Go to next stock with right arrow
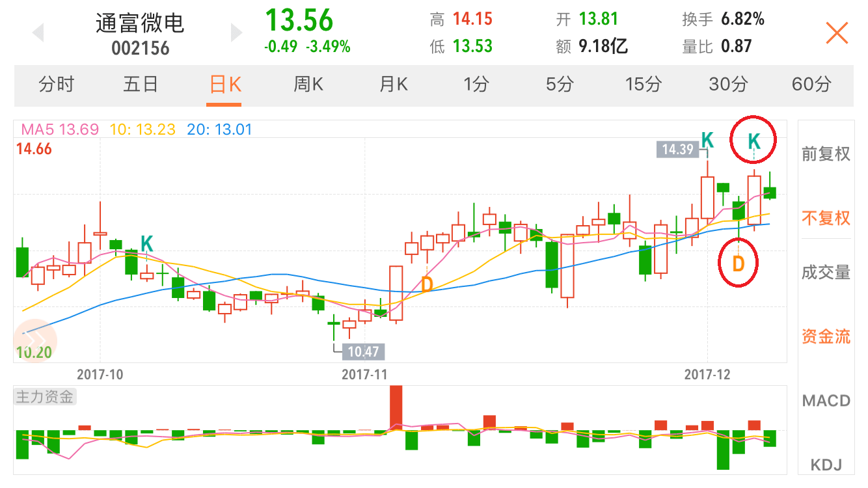 236,33
